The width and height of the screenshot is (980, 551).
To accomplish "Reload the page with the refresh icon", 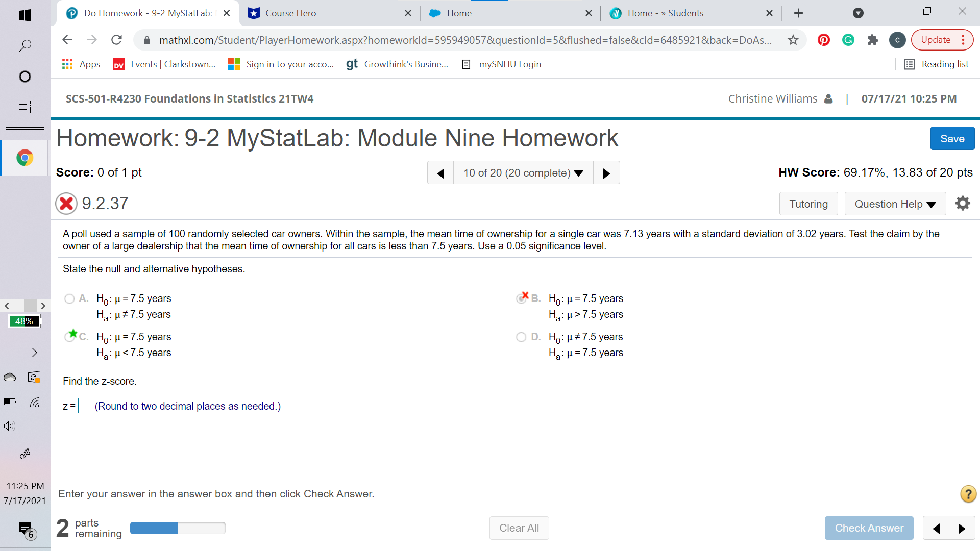I will point(116,40).
